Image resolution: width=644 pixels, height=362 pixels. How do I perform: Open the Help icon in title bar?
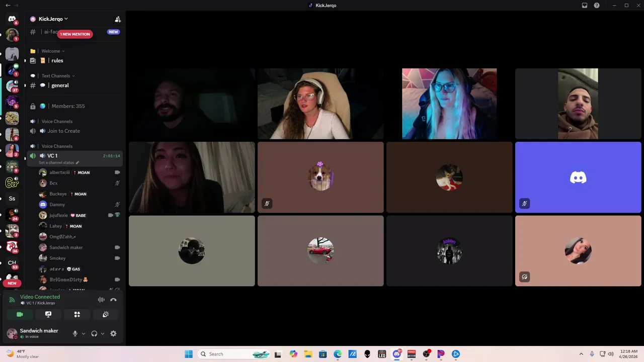pos(597,6)
